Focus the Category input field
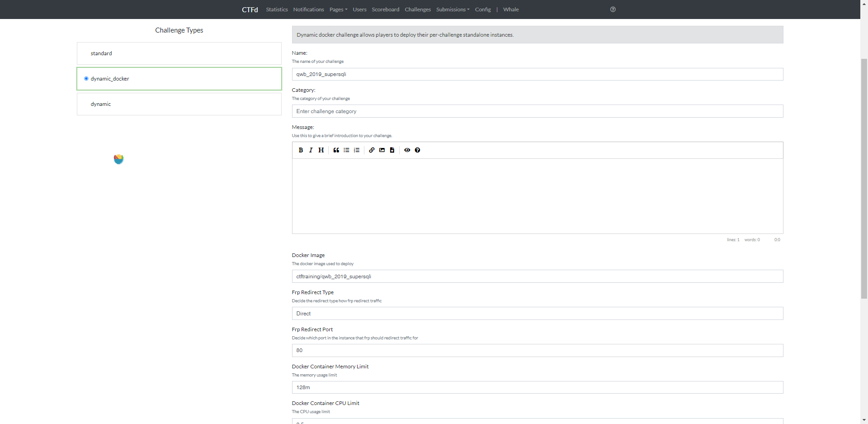Screen dimensions: 868x424 tap(538, 111)
